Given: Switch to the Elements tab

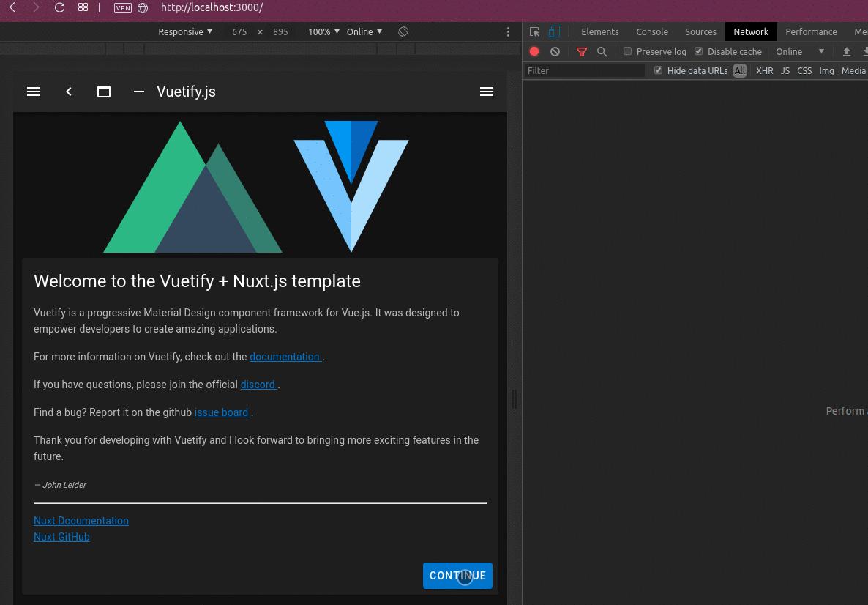Looking at the screenshot, I should click(x=599, y=31).
